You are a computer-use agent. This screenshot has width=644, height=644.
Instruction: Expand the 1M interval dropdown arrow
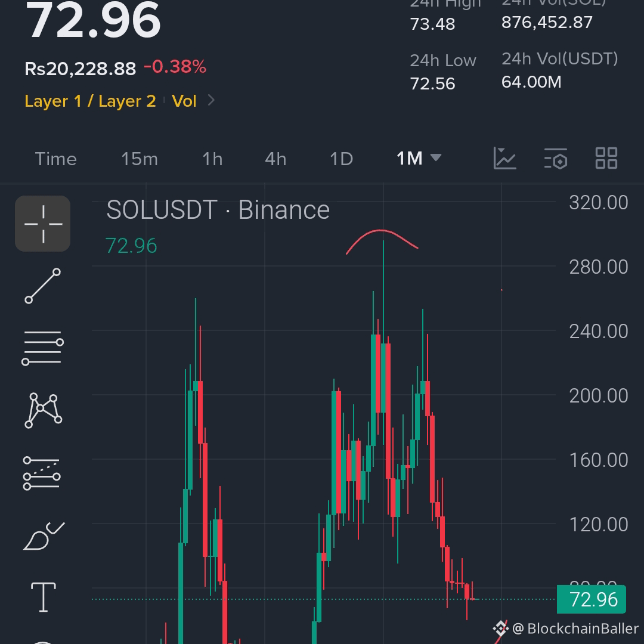(436, 157)
